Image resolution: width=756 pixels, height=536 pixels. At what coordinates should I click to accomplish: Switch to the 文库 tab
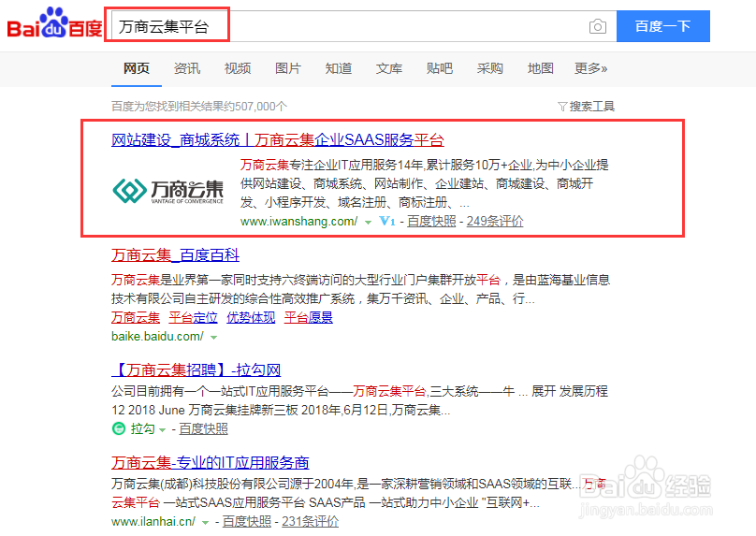click(389, 68)
